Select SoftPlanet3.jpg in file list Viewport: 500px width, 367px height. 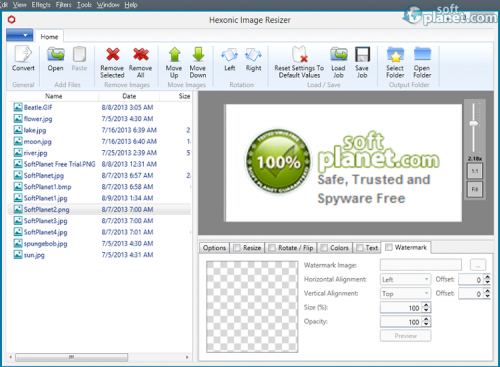(x=99, y=221)
